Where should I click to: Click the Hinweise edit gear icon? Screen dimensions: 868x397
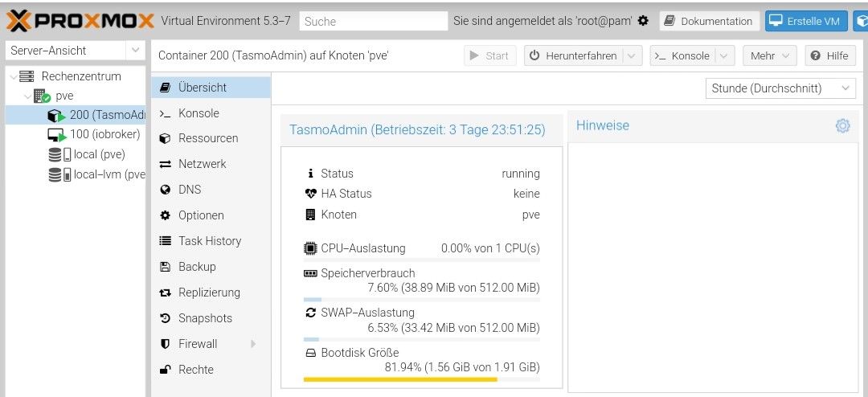842,125
